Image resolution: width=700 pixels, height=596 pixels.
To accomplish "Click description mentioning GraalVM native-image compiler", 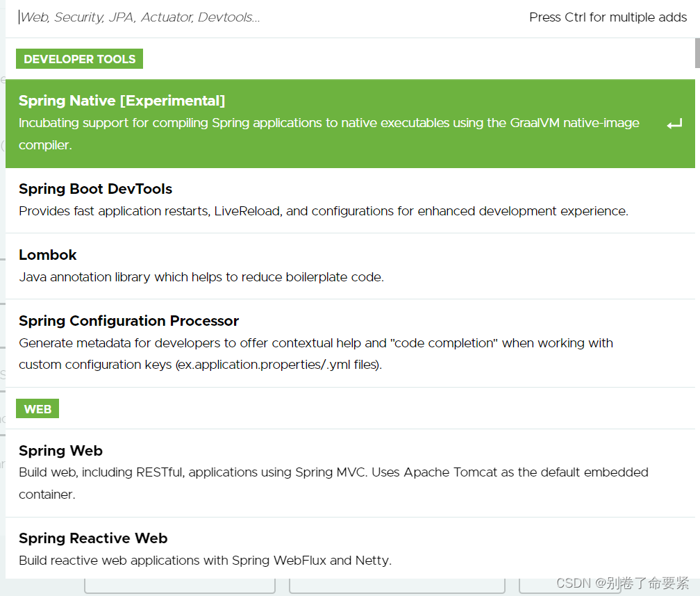I will [329, 134].
